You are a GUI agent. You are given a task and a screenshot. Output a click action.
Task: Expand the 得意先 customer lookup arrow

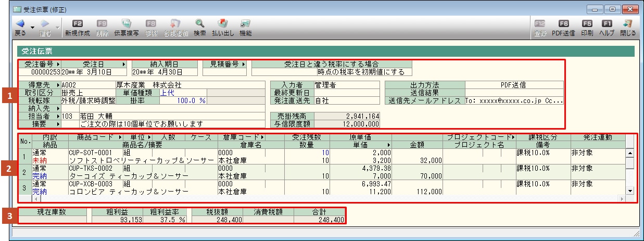coord(57,85)
